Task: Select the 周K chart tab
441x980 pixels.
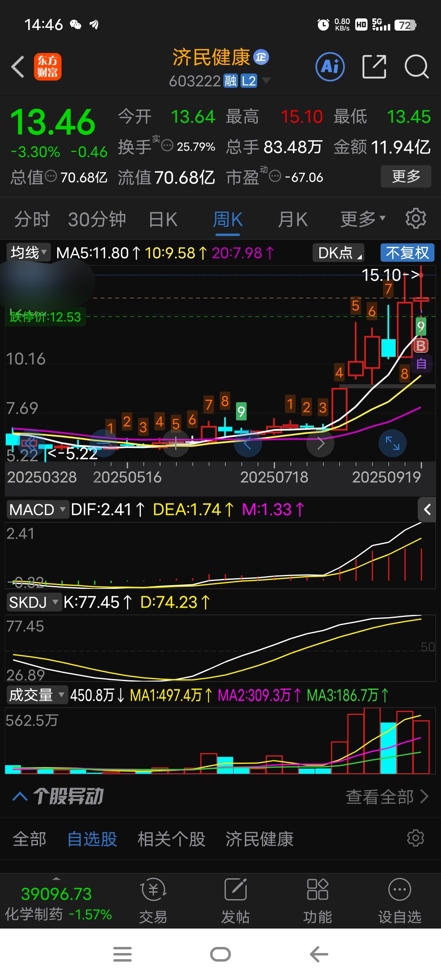Action: tap(227, 219)
